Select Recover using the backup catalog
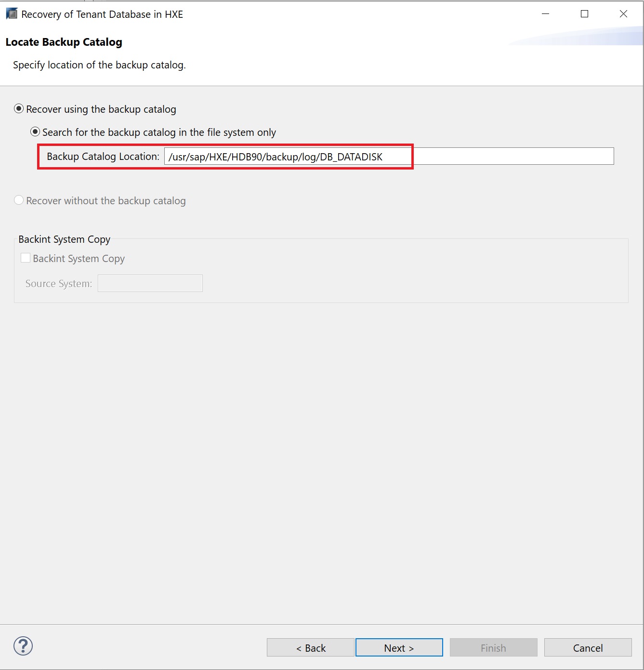Viewport: 644px width, 670px height. (x=19, y=109)
